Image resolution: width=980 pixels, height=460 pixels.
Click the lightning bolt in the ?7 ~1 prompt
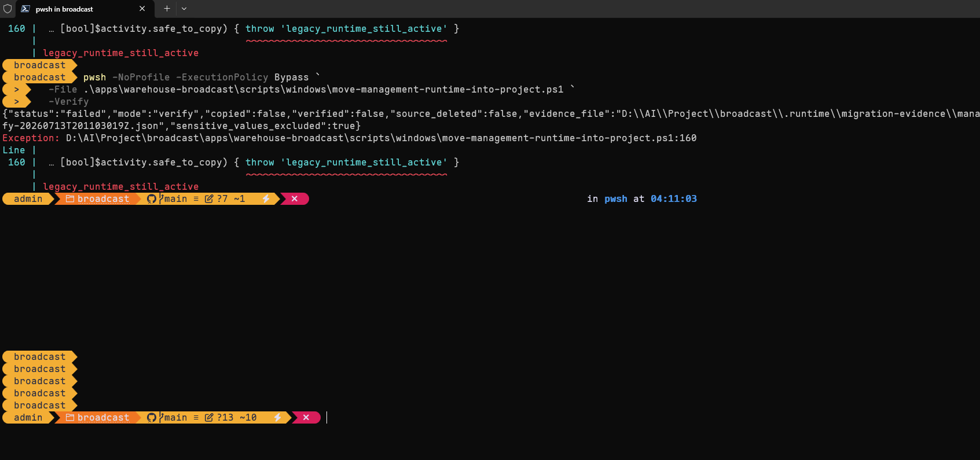266,198
